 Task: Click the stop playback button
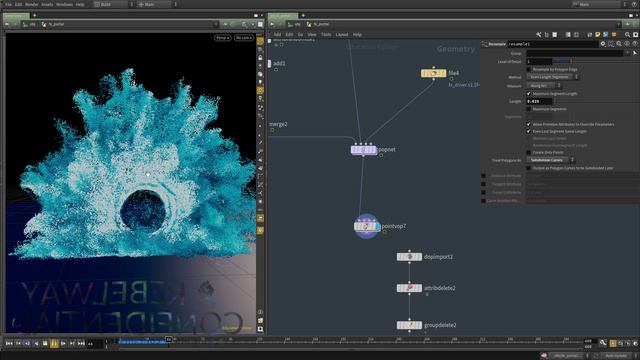tap(45, 344)
